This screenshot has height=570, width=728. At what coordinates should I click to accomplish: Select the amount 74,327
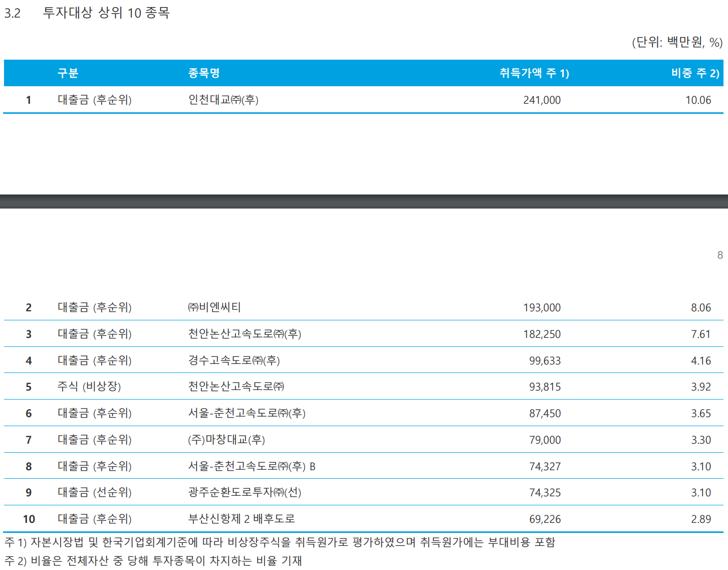pyautogui.click(x=545, y=467)
